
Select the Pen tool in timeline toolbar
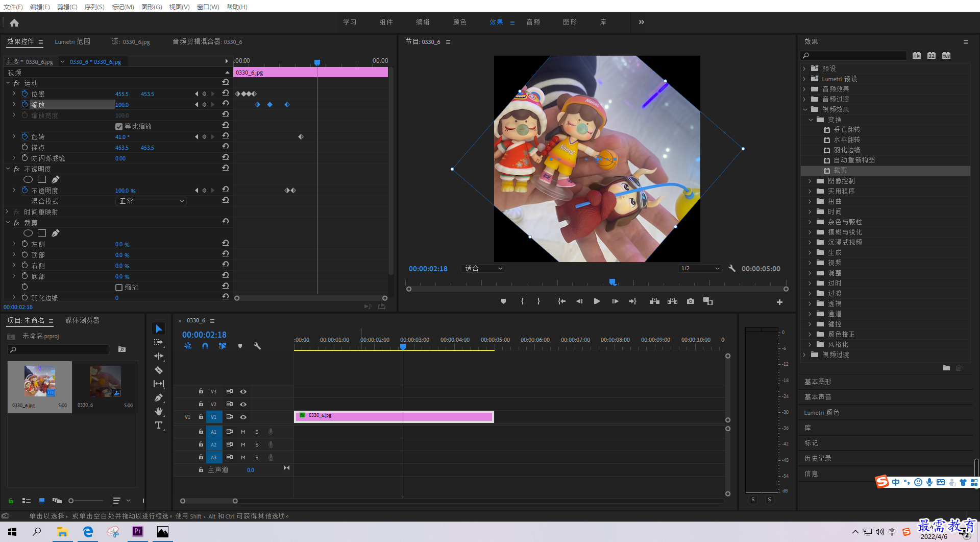[159, 397]
